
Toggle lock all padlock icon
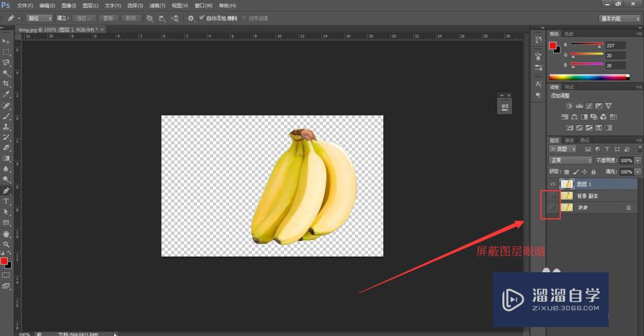pyautogui.click(x=594, y=172)
